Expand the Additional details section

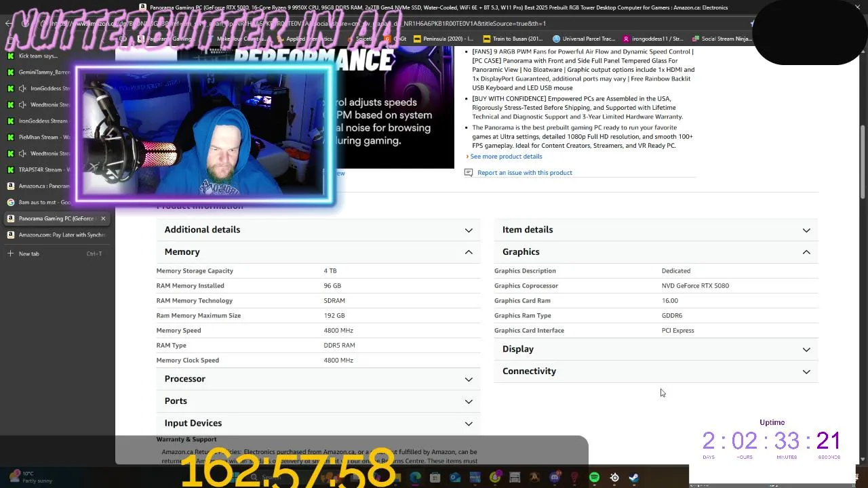318,230
